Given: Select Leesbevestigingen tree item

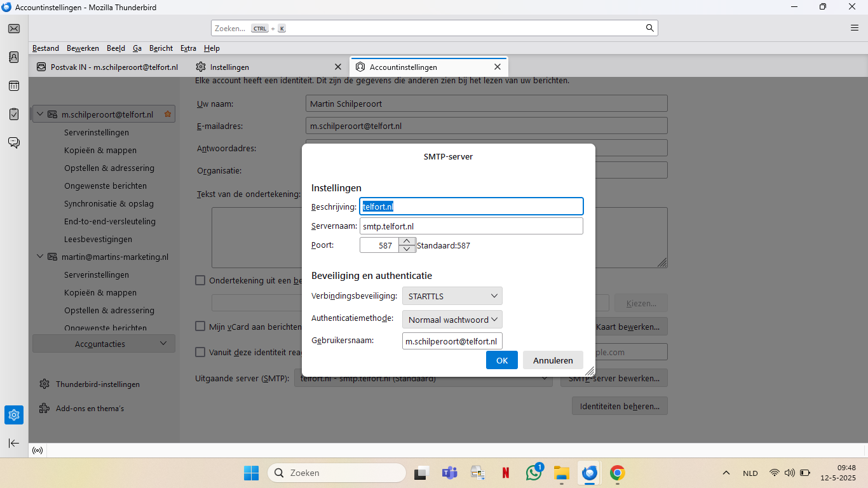Looking at the screenshot, I should [98, 240].
